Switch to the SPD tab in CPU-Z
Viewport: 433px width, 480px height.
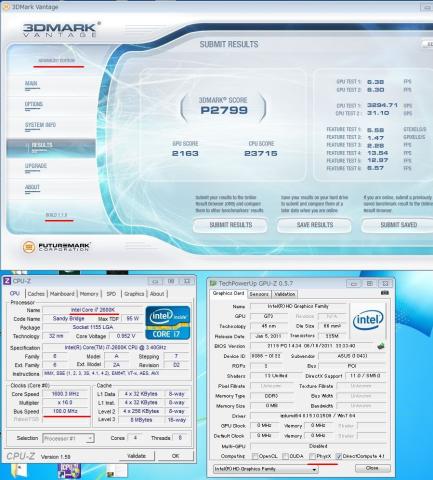tap(111, 294)
